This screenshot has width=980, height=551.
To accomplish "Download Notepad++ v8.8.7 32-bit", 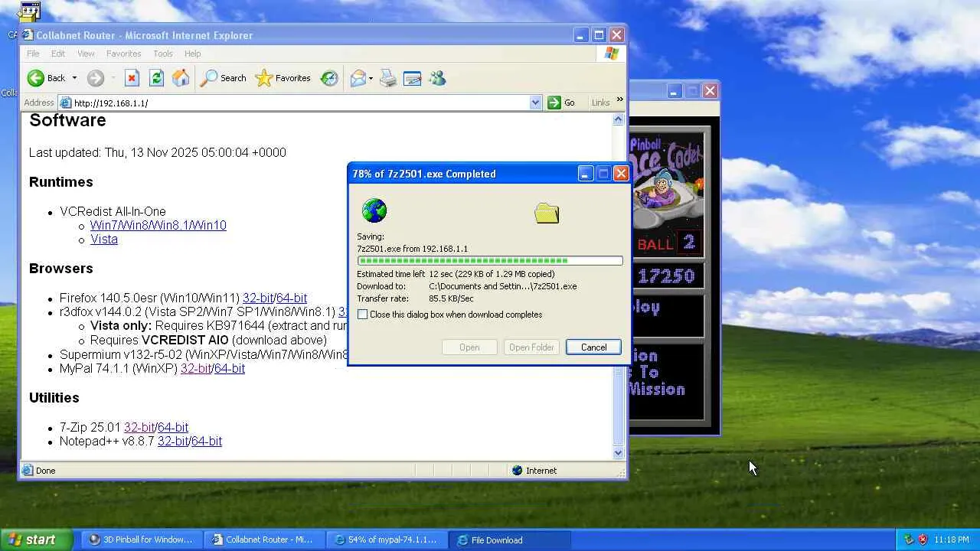I will (x=173, y=441).
